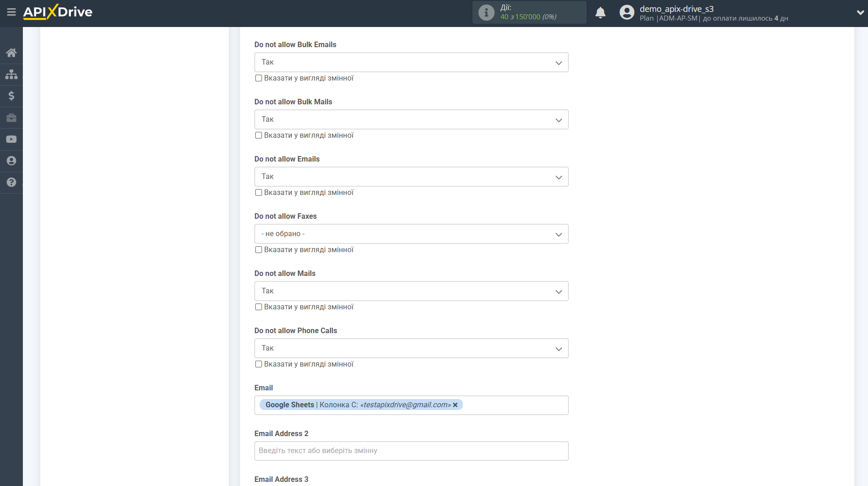
Task: Open the Do not allow Bulk Emails dropdown
Action: [411, 62]
